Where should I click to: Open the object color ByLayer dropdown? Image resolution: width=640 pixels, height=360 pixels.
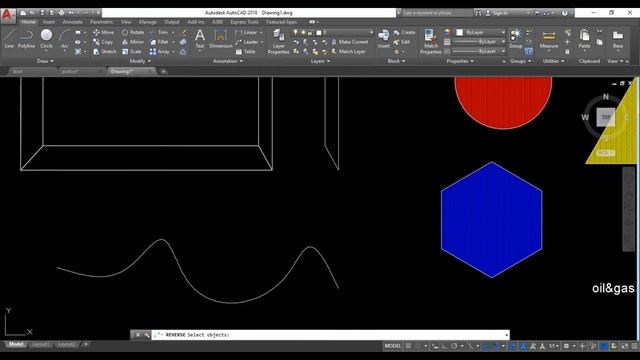[481, 32]
